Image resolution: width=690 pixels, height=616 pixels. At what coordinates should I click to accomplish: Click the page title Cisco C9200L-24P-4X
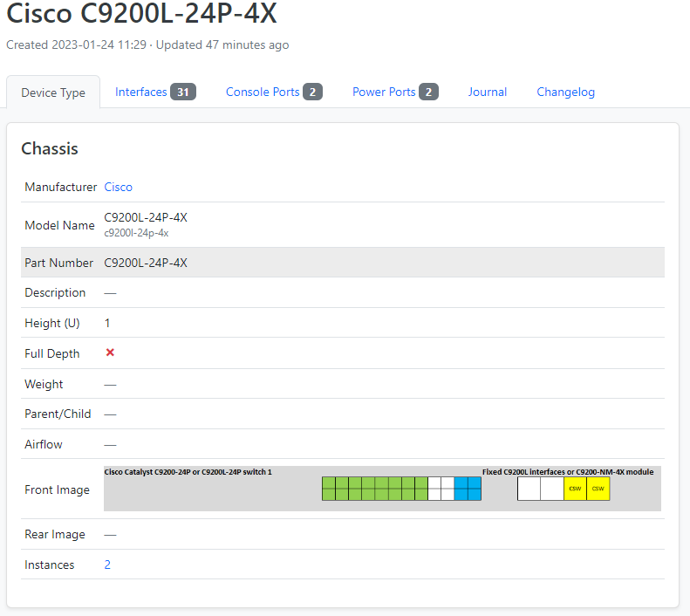pos(141,13)
